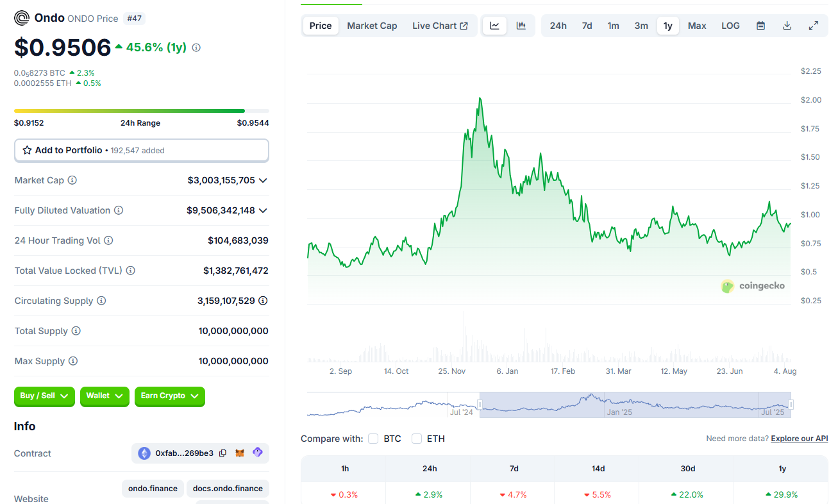The image size is (838, 504).
Task: Click the right handle of chart range navigator
Action: tap(791, 405)
